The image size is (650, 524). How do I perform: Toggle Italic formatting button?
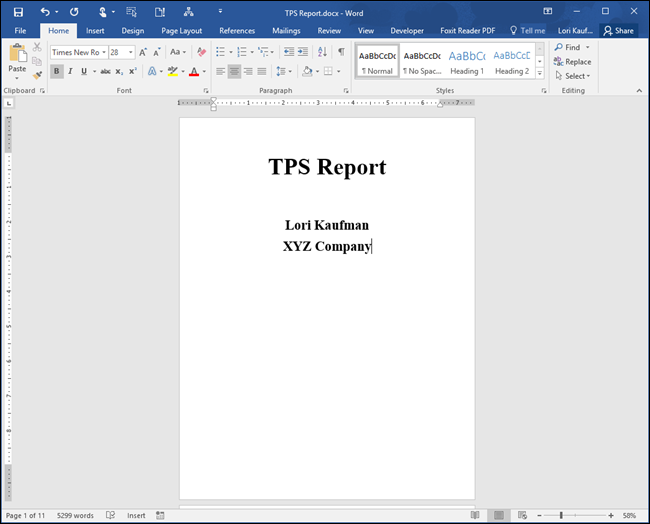point(70,71)
